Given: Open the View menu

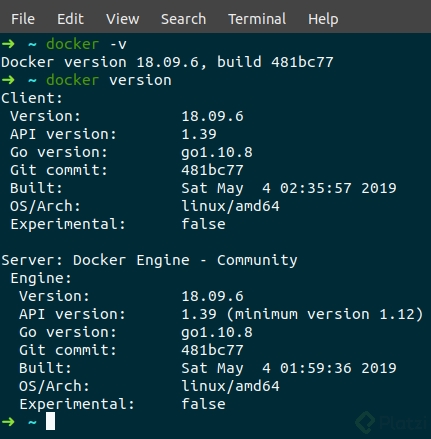Looking at the screenshot, I should point(122,19).
